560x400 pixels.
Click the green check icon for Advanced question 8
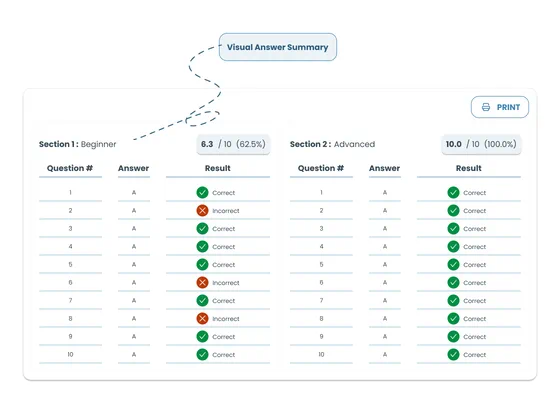click(454, 319)
